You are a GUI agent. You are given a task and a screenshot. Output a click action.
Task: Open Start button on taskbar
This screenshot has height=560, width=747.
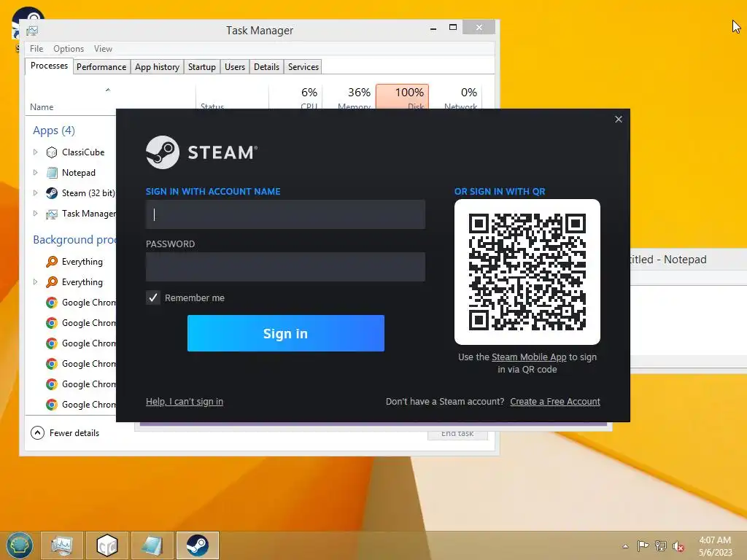pyautogui.click(x=20, y=545)
